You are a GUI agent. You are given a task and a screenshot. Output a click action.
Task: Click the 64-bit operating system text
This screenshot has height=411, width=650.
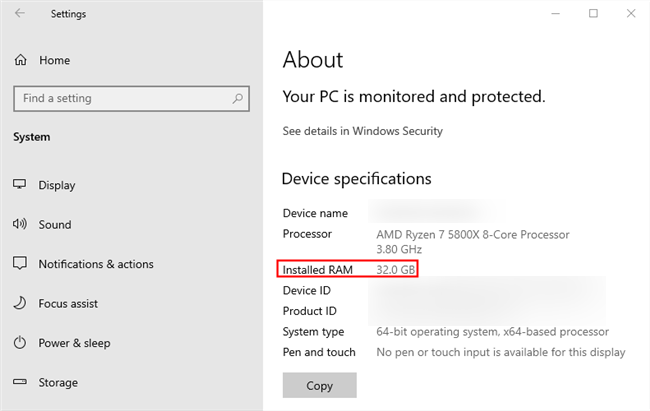492,332
